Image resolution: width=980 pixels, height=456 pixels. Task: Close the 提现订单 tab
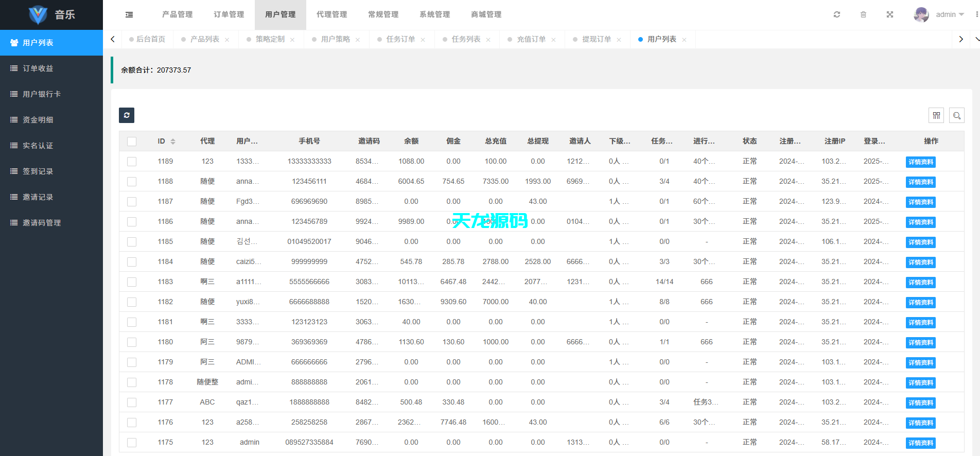tap(619, 40)
